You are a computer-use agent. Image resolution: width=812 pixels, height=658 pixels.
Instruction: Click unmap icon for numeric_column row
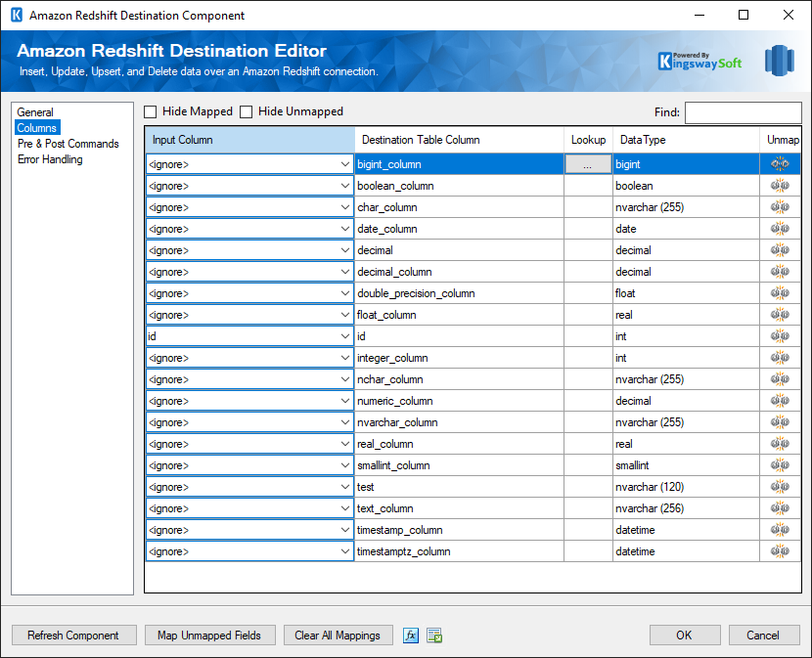tap(780, 400)
